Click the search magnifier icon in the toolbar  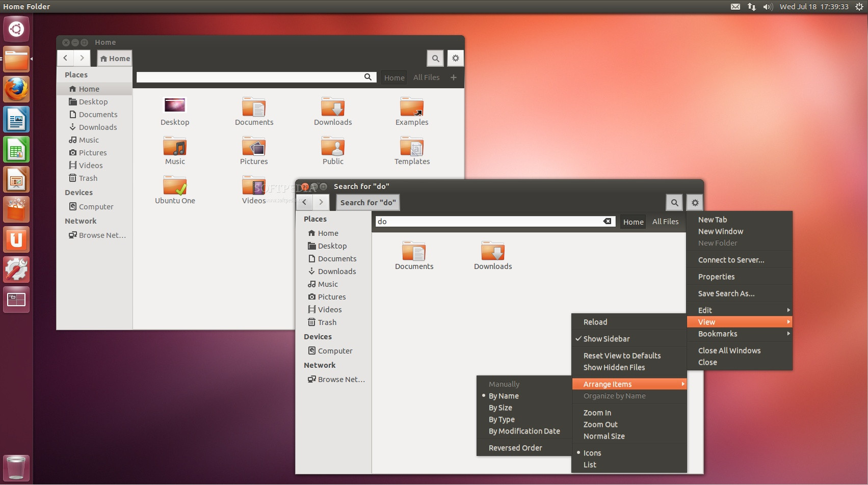pos(674,202)
